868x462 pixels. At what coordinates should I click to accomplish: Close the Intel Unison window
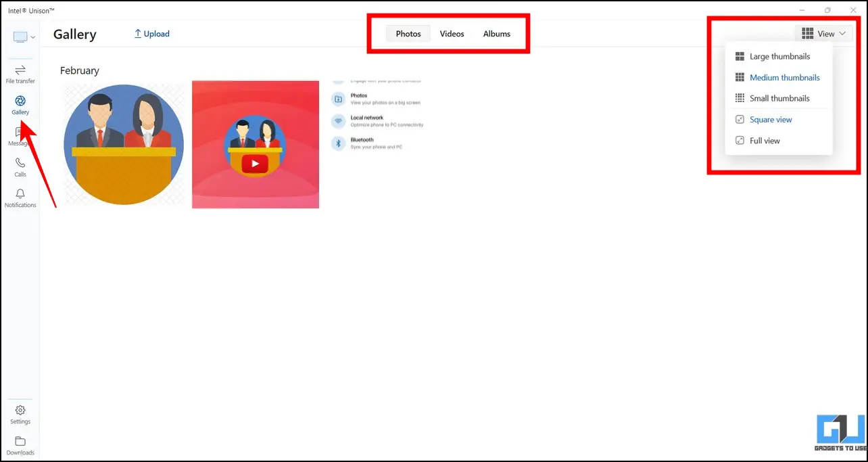pos(853,10)
